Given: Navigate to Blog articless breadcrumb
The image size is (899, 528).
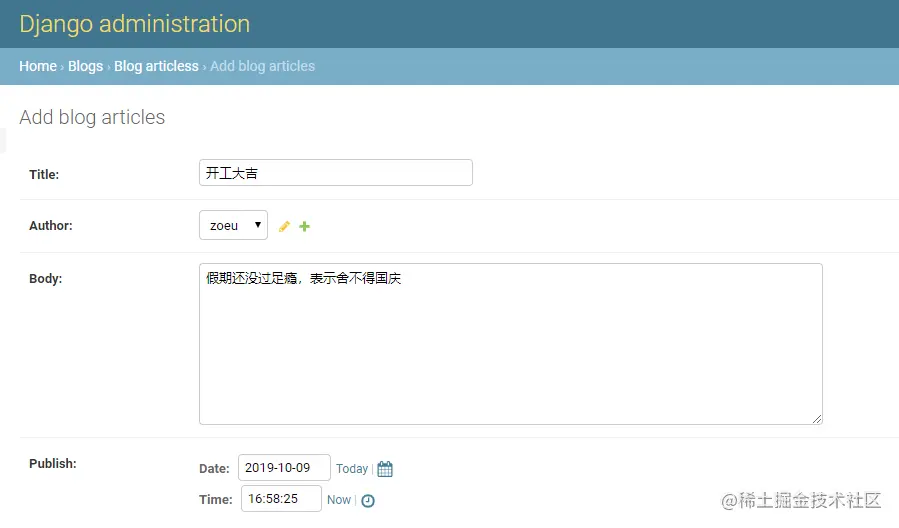Looking at the screenshot, I should (x=156, y=66).
